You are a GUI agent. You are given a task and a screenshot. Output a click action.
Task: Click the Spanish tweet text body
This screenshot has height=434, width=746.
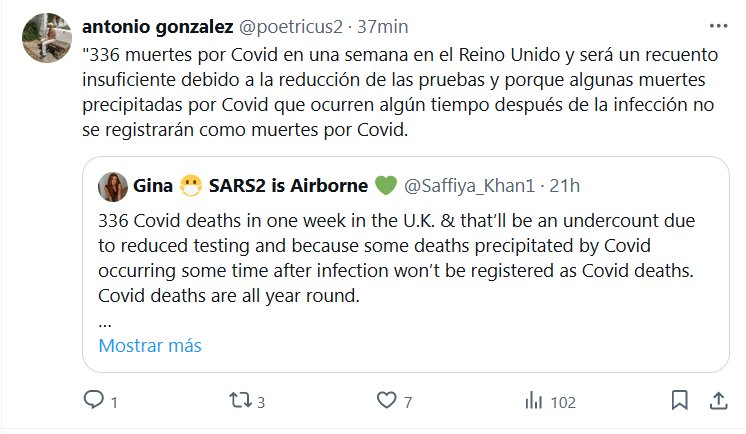[x=400, y=95]
